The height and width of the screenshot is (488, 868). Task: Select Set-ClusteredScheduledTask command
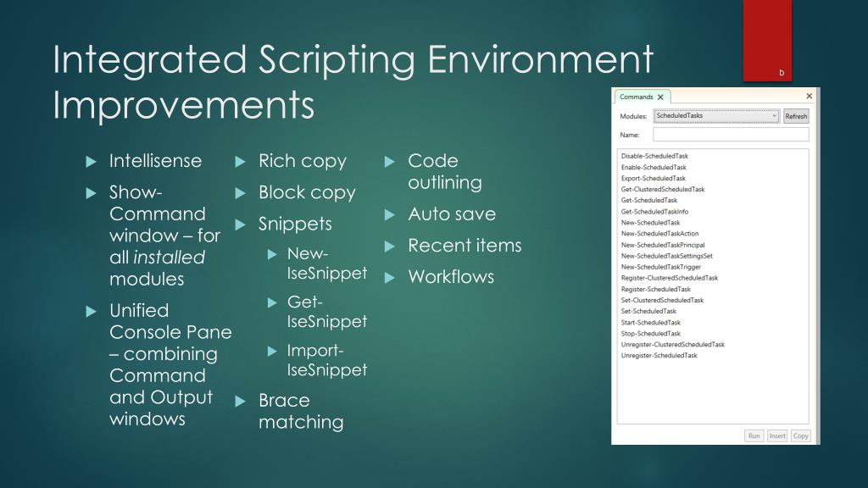pyautogui.click(x=662, y=300)
